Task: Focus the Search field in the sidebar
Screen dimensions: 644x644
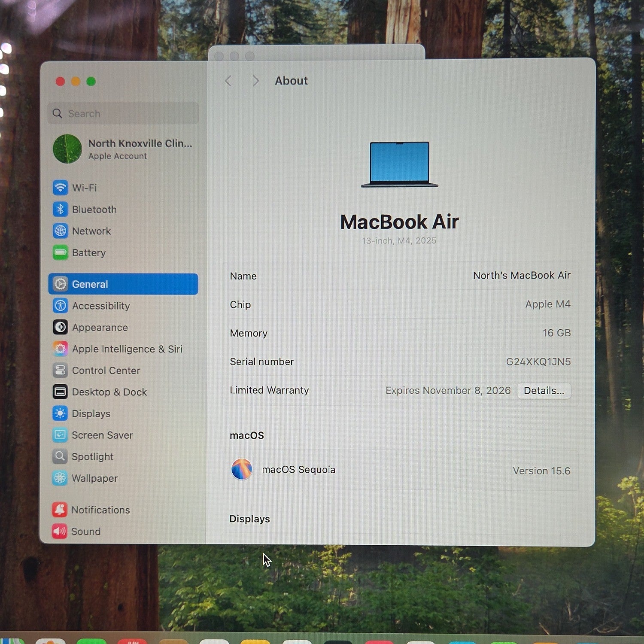Action: click(x=123, y=113)
